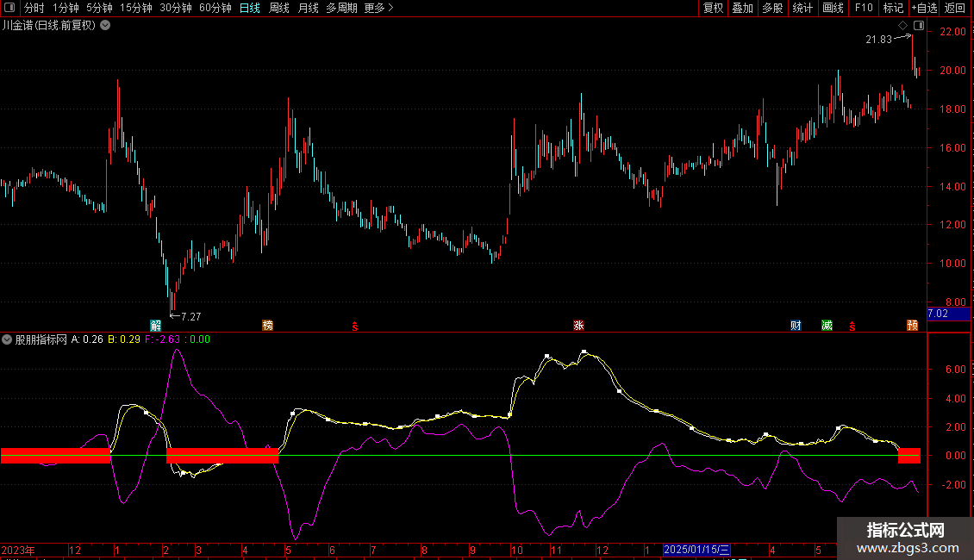Click the 财 financial report marker

coord(796,326)
